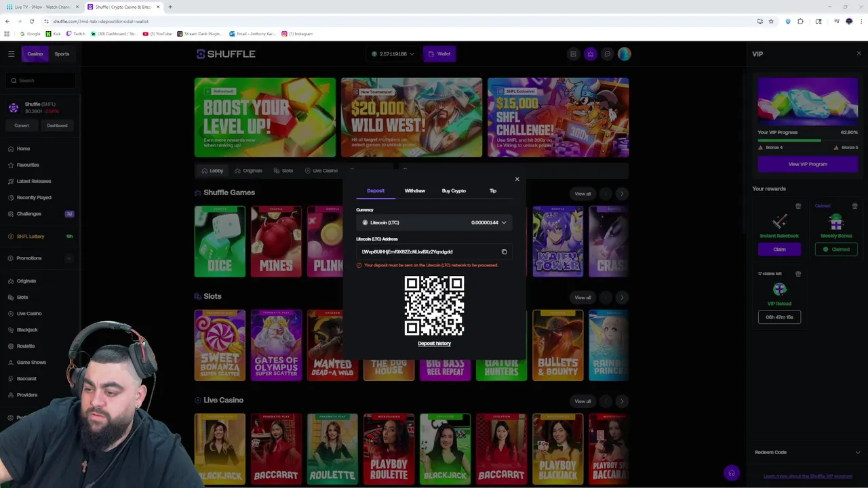
Task: Open the user profile avatar
Action: (x=625, y=54)
